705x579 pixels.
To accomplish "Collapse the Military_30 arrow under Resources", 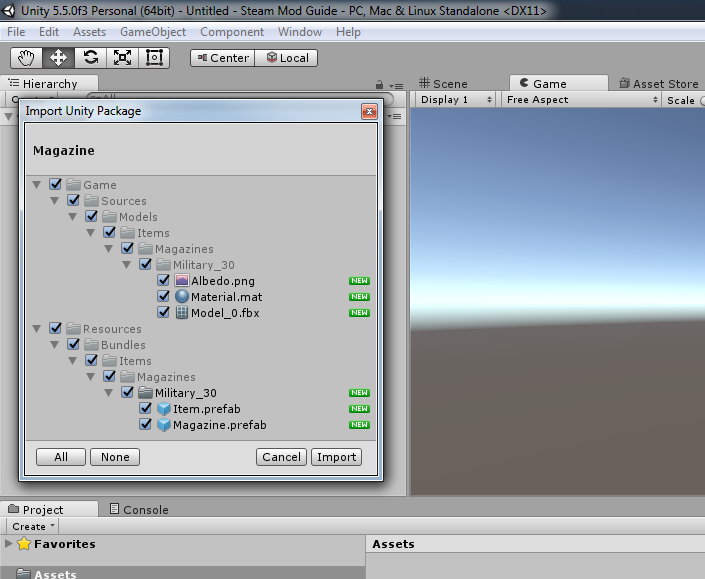I will pyautogui.click(x=109, y=393).
